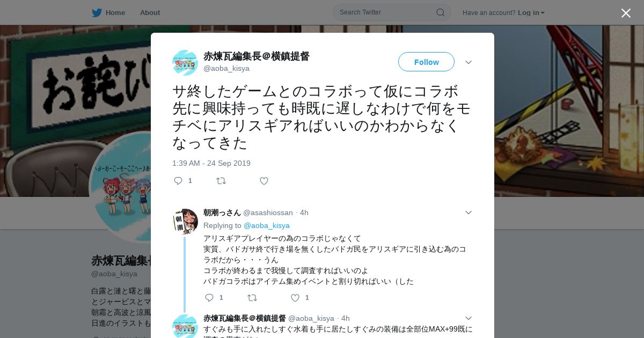644x338 pixels.
Task: Expand options chevron on asashiossan's reply
Action: 468,212
